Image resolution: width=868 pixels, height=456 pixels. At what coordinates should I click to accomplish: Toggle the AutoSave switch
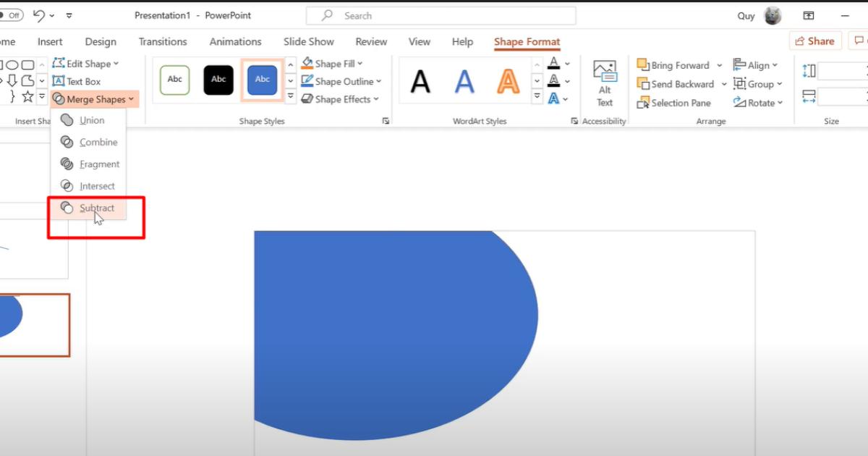[11, 15]
